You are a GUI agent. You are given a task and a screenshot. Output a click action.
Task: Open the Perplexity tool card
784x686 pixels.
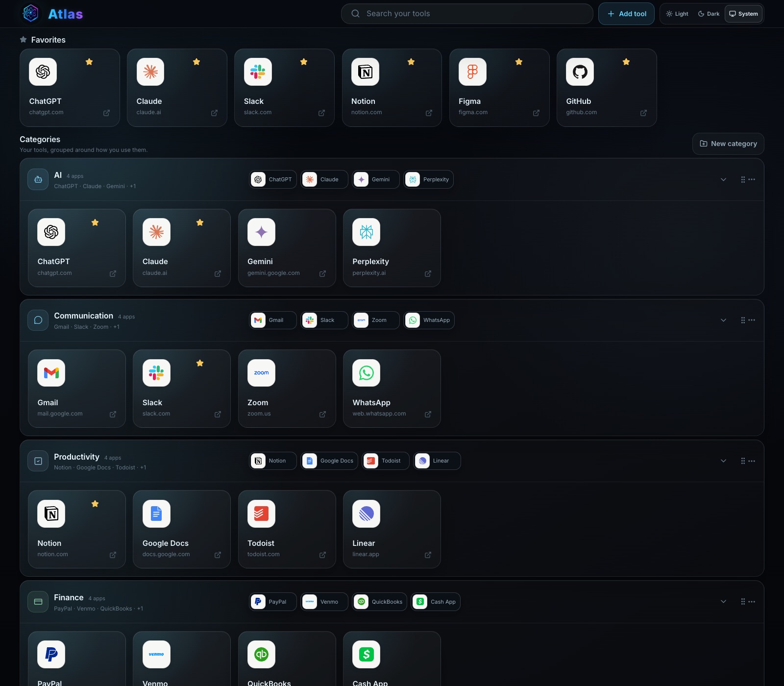click(x=392, y=248)
